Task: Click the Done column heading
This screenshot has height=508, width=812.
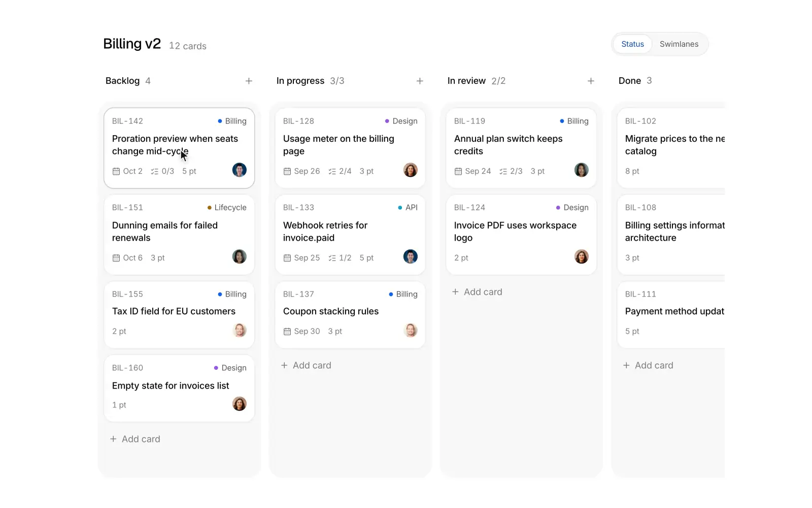Action: (630, 81)
